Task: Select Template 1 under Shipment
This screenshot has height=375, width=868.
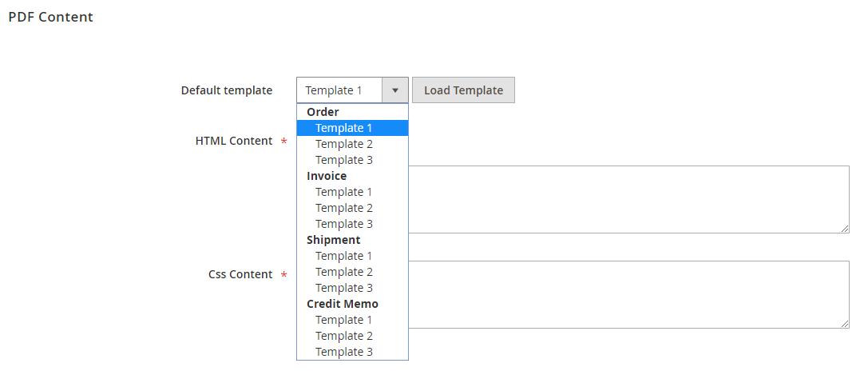Action: (x=353, y=256)
